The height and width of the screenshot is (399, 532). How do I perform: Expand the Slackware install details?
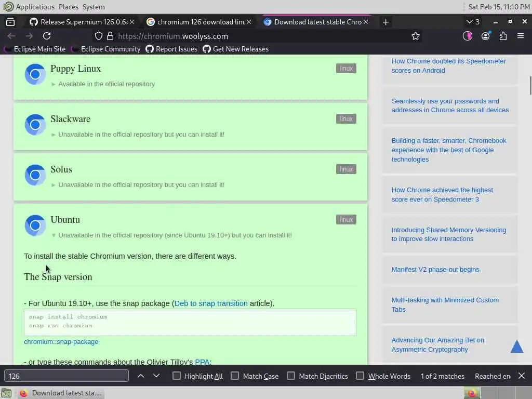pyautogui.click(x=138, y=135)
